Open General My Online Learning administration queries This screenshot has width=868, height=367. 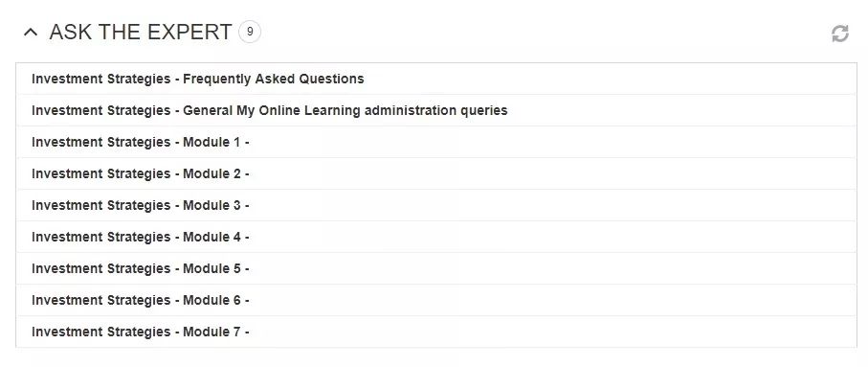click(x=436, y=110)
